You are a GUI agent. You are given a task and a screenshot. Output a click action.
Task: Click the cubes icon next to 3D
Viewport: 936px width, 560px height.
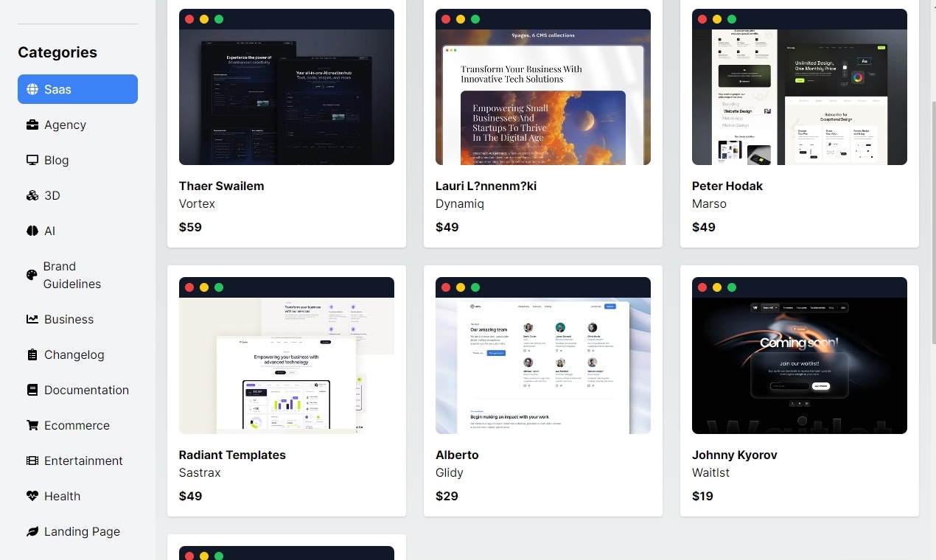(32, 195)
